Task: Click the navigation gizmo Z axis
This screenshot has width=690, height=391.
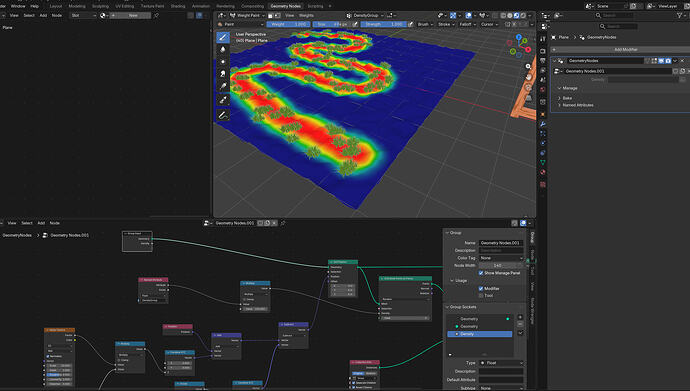Action: 519,37
